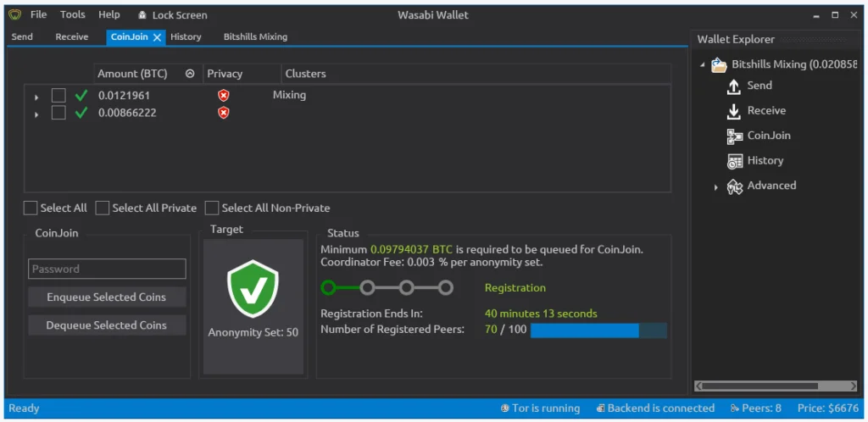Click the 'Anonymity Set: 50' label
Image resolution: width=868 pixels, height=422 pixels.
tap(253, 332)
